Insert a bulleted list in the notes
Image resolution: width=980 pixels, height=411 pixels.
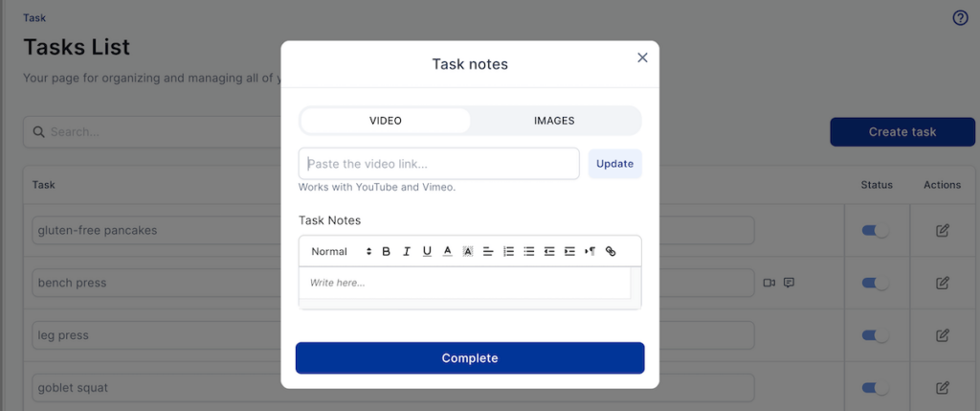[528, 251]
